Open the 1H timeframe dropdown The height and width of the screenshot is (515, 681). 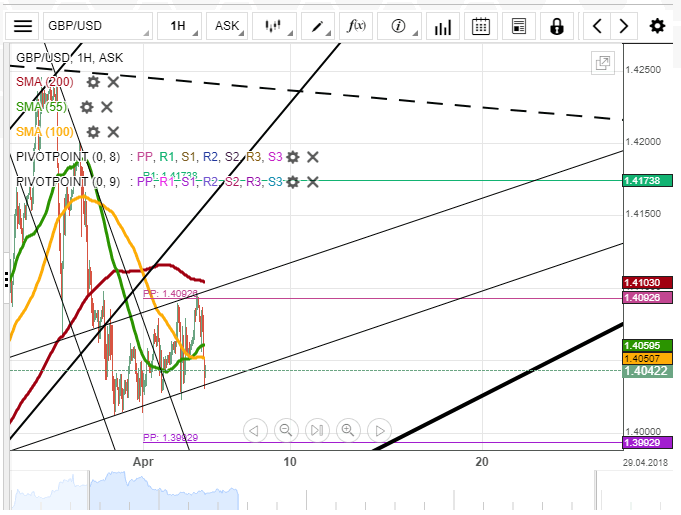click(x=179, y=26)
